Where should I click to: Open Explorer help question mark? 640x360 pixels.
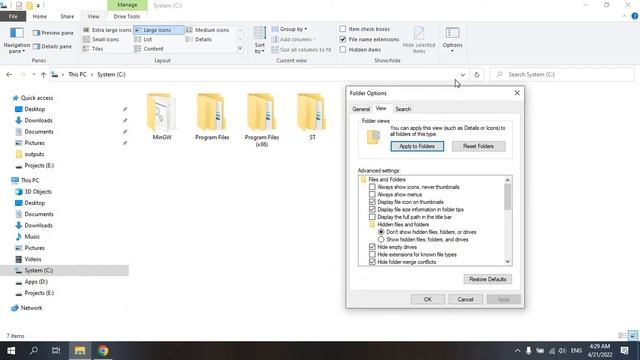635,16
